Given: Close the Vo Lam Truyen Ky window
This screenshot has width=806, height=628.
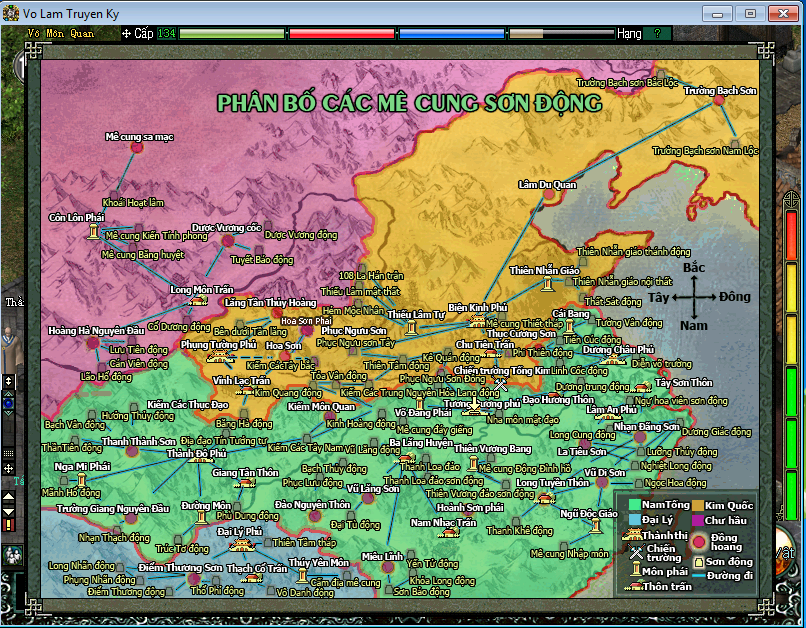Looking at the screenshot, I should point(783,13).
